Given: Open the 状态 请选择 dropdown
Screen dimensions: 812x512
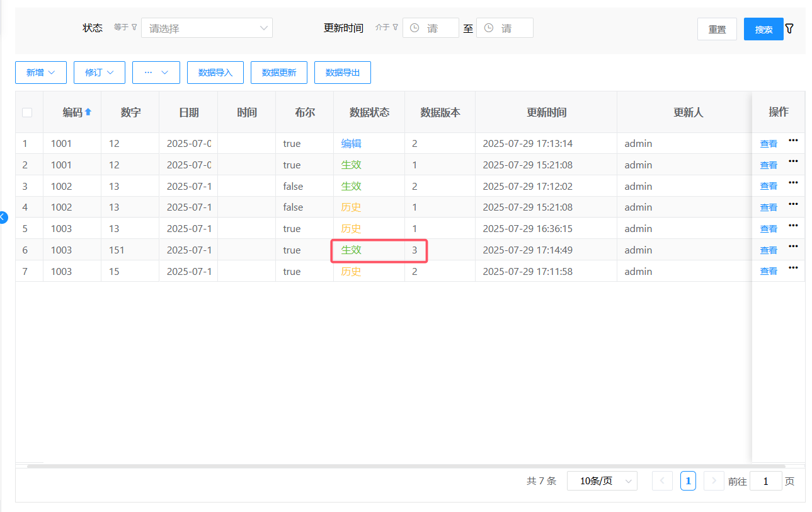Looking at the screenshot, I should (x=207, y=28).
